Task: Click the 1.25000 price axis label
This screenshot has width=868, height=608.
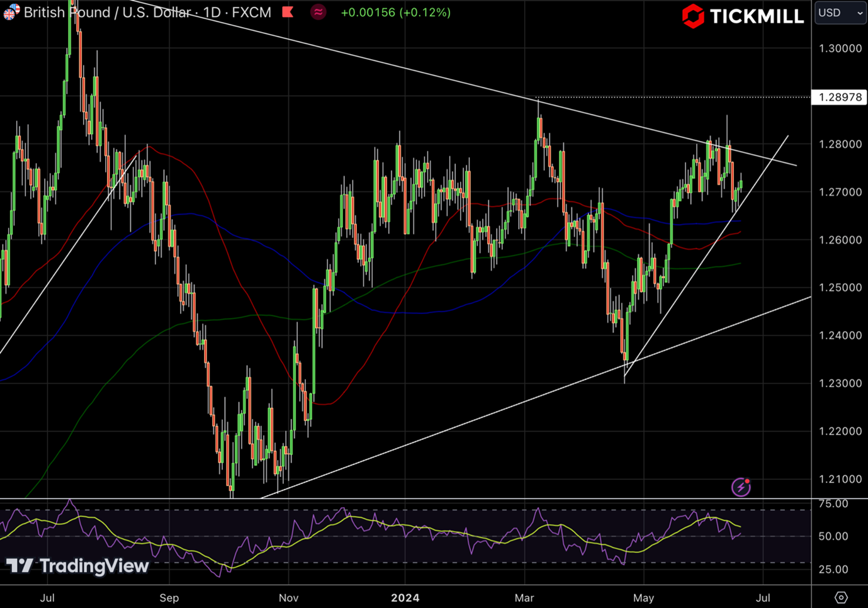Action: (x=840, y=288)
